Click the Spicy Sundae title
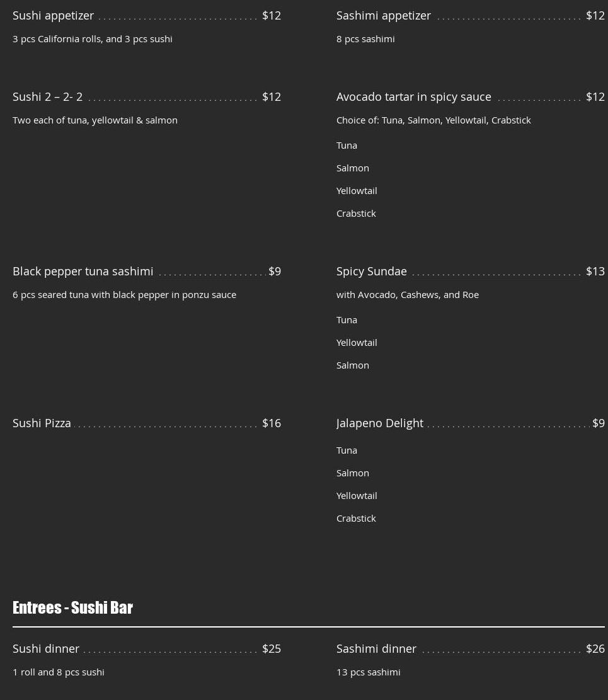Screen dimensions: 608x700 click(371, 271)
